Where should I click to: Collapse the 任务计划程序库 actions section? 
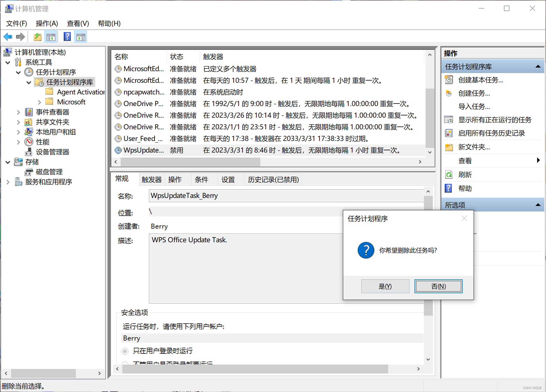click(538, 66)
